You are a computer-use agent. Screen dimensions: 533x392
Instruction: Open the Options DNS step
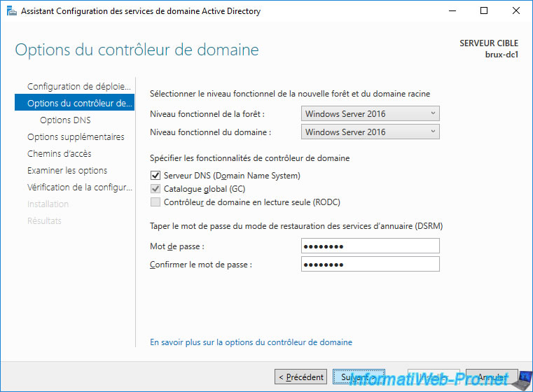pyautogui.click(x=65, y=120)
